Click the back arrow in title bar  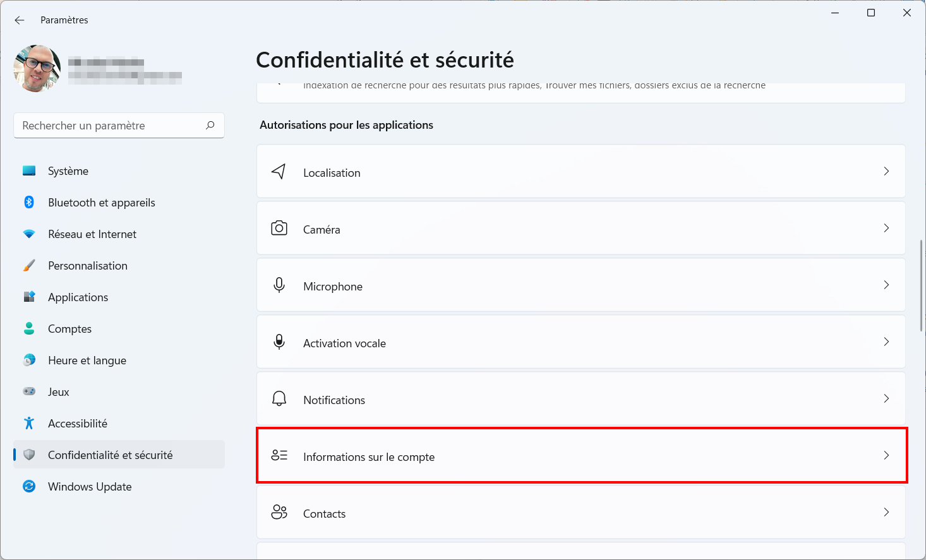[20, 20]
